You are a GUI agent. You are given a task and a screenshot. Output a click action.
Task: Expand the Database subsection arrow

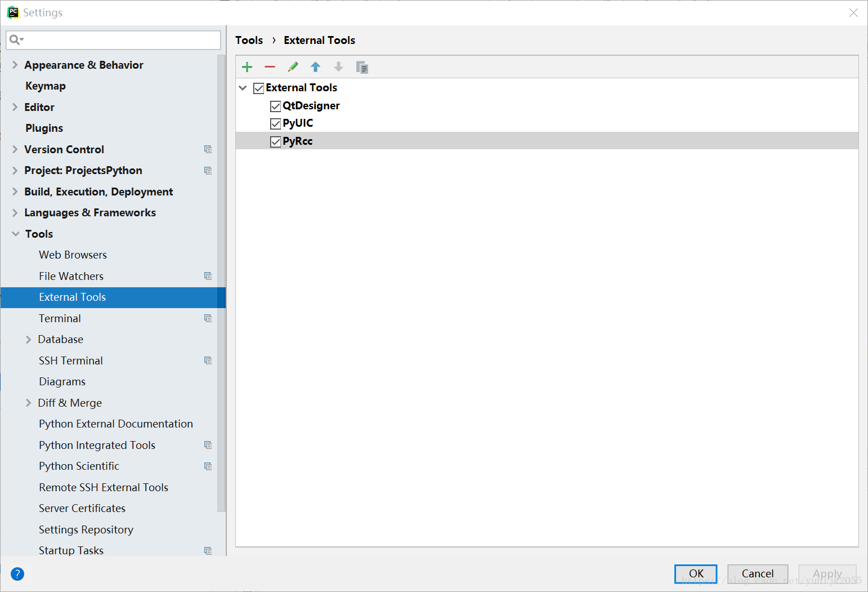pyautogui.click(x=28, y=339)
